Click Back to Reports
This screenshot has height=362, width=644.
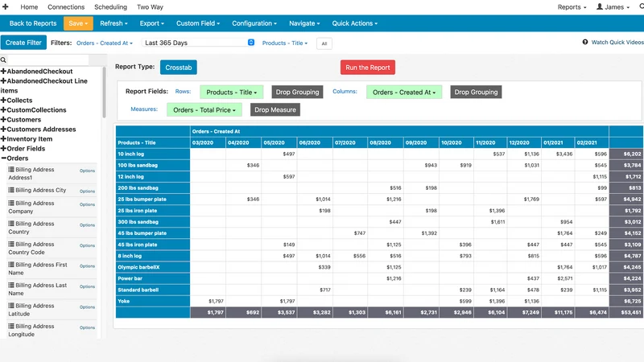tap(33, 23)
